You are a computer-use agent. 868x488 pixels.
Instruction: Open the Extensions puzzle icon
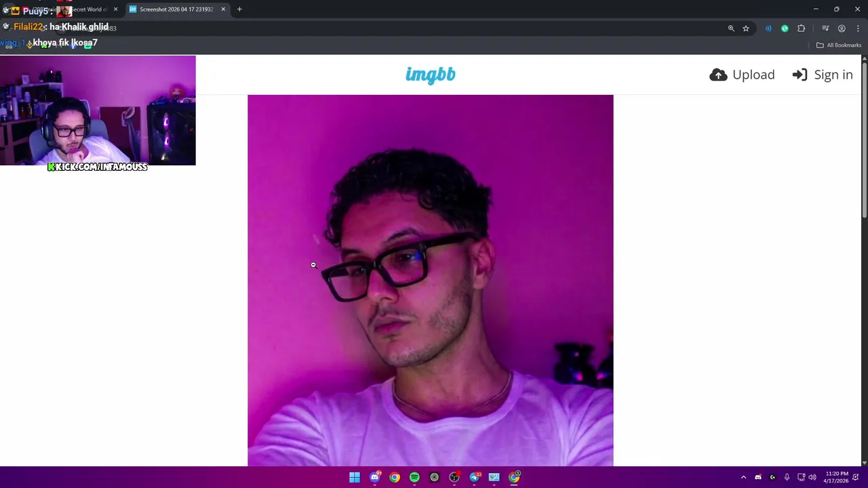pyautogui.click(x=801, y=28)
